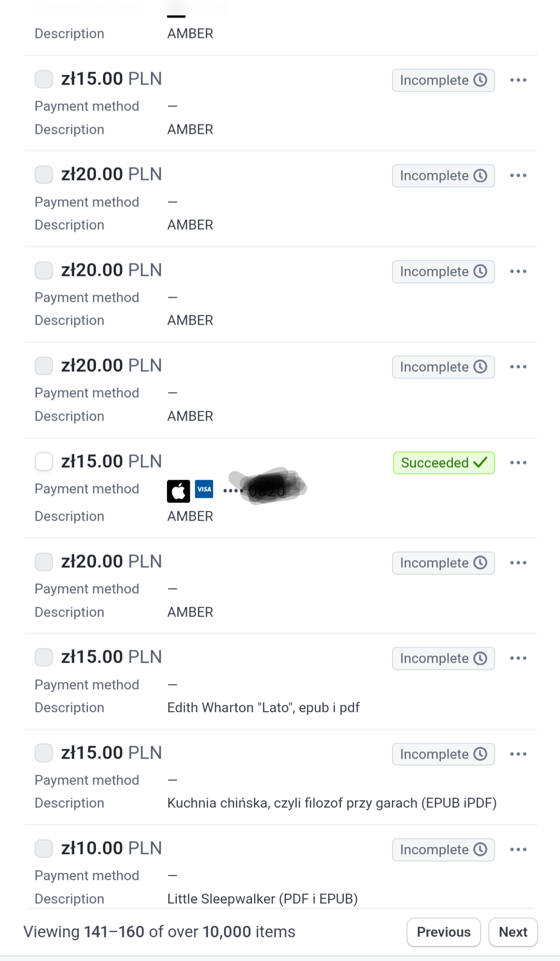The height and width of the screenshot is (961, 560).
Task: Click the Incomplete clock badge on Edith Wharton payment
Action: point(443,658)
